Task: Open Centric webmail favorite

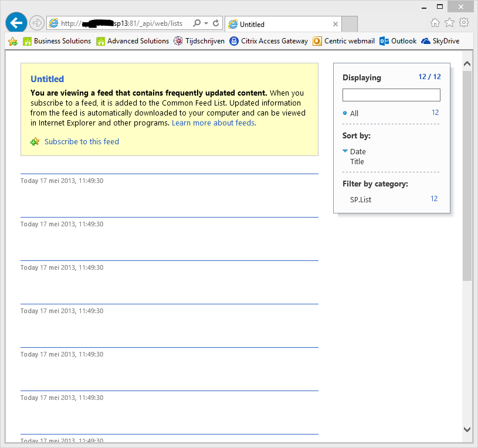Action: [x=344, y=41]
